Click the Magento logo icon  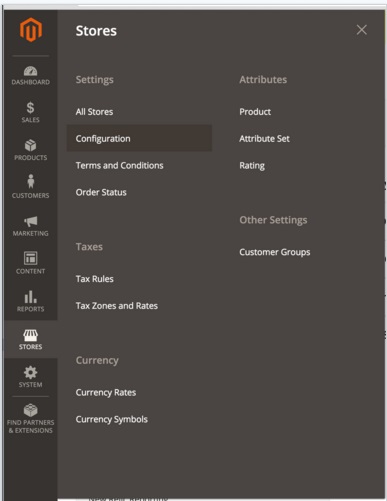[x=31, y=30]
